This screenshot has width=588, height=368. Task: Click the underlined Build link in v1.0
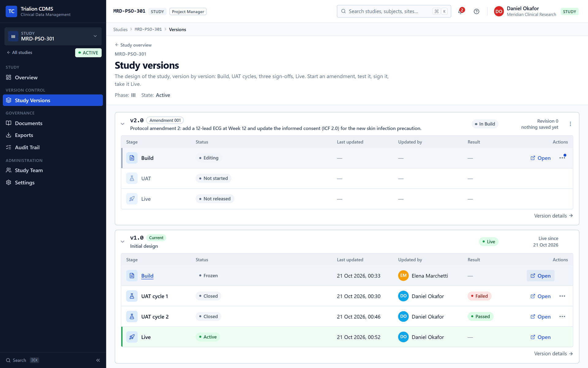pos(147,276)
